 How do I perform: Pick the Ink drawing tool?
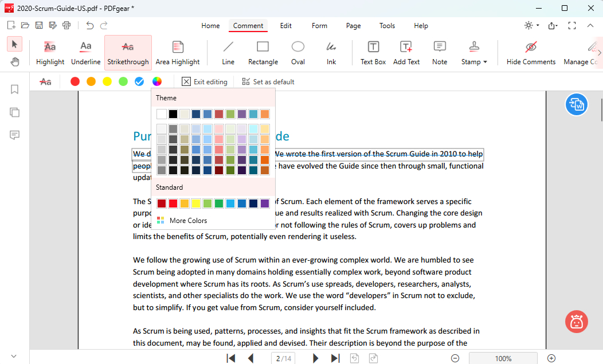331,53
